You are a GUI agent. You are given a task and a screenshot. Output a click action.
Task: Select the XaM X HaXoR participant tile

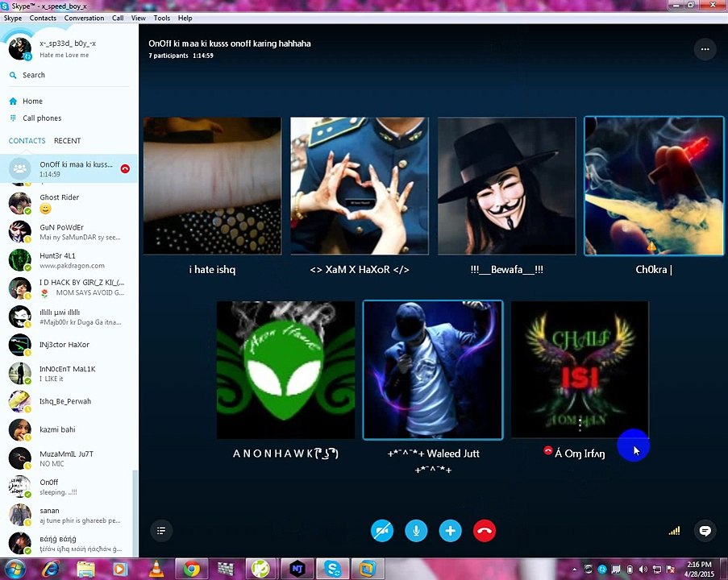pos(360,185)
